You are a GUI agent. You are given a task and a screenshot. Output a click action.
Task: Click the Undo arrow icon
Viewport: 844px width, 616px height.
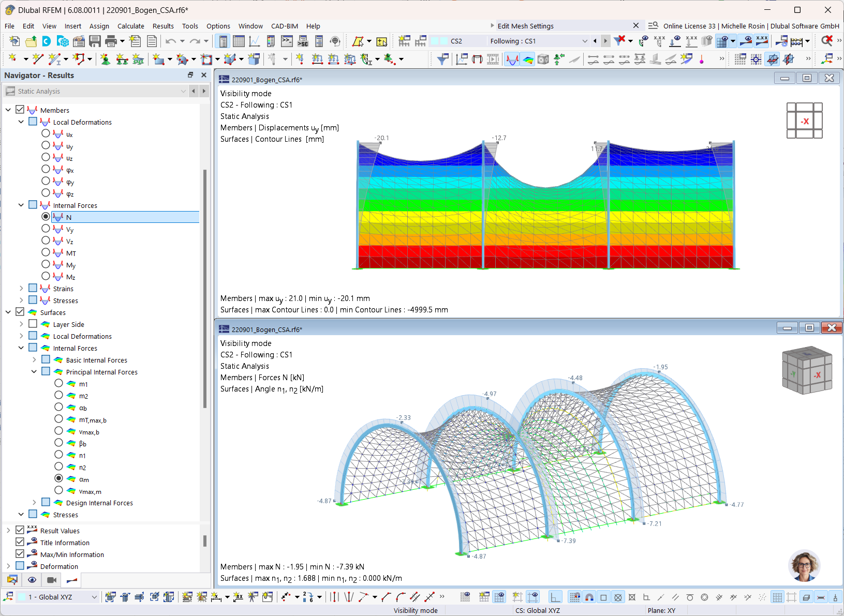pyautogui.click(x=170, y=41)
